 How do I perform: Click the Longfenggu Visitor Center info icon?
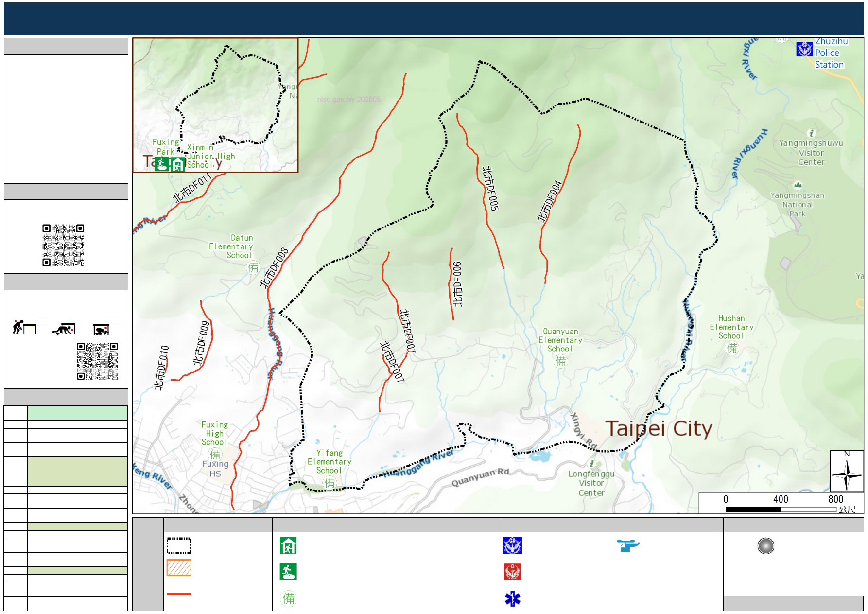click(x=592, y=463)
